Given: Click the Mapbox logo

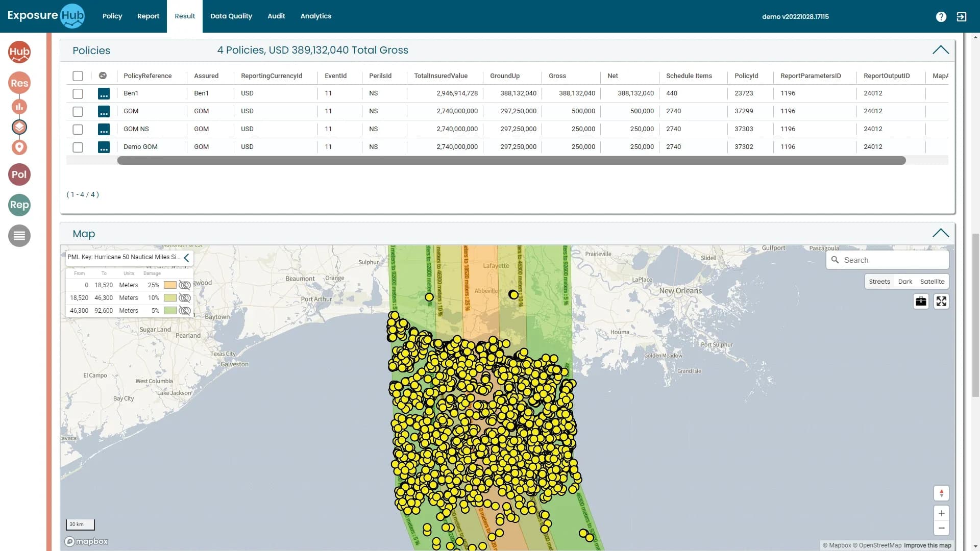Looking at the screenshot, I should 87,541.
